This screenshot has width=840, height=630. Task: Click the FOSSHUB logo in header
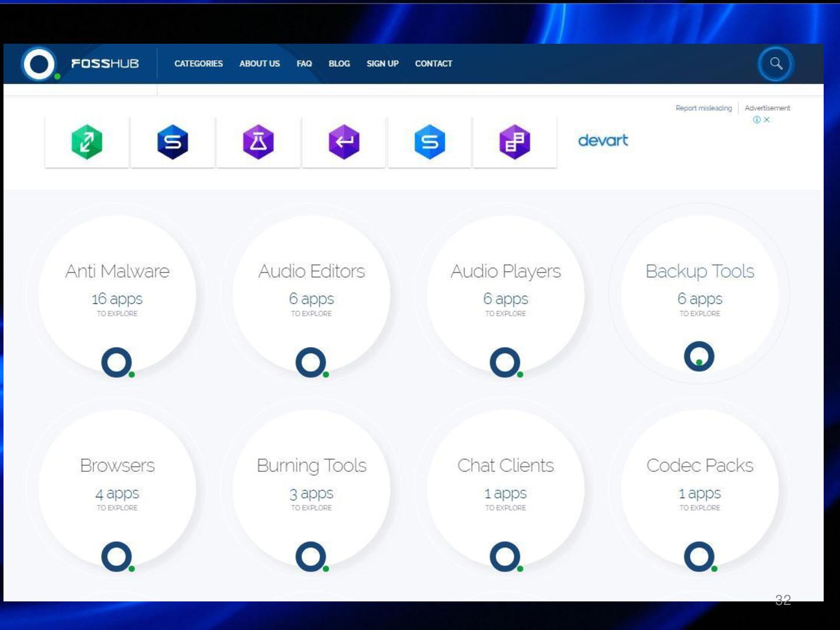[x=80, y=64]
